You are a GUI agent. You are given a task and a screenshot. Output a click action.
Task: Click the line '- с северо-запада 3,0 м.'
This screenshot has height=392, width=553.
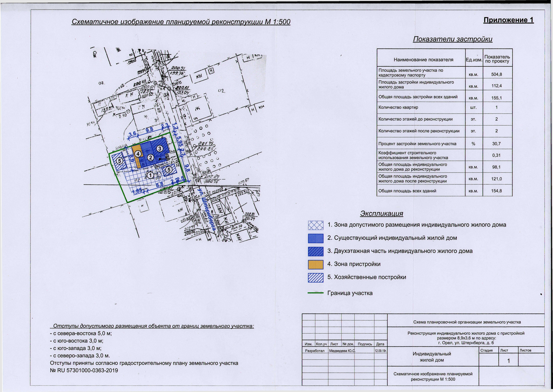pos(80,356)
